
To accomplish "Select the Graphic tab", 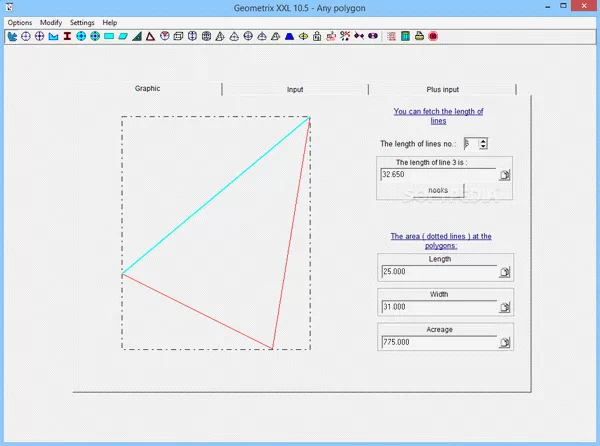I will coord(147,88).
